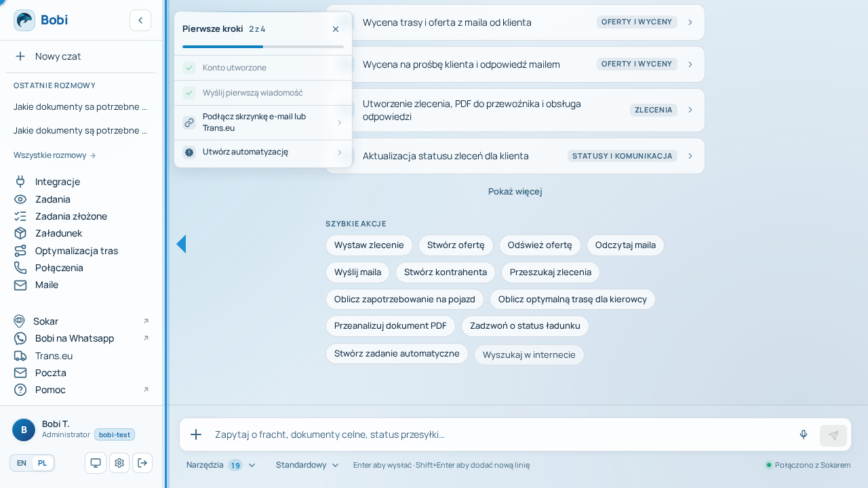The image size is (868, 488).
Task: Click the logout icon button
Action: [x=142, y=463]
